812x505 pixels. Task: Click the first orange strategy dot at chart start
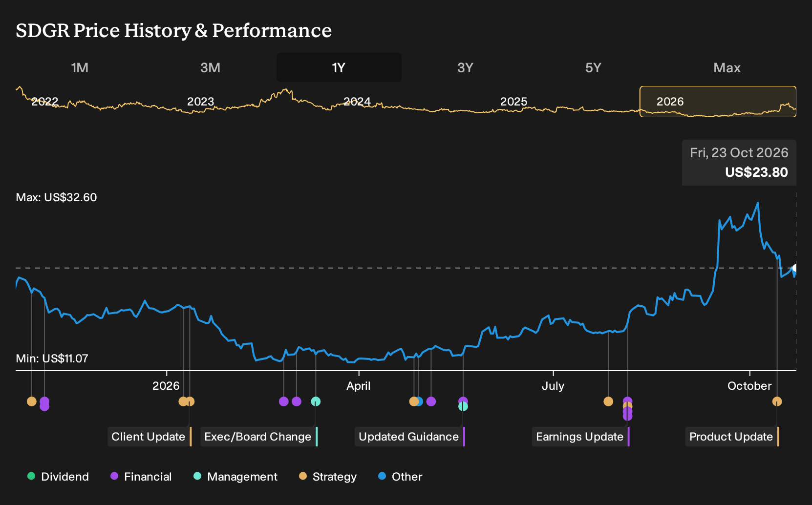tap(32, 401)
